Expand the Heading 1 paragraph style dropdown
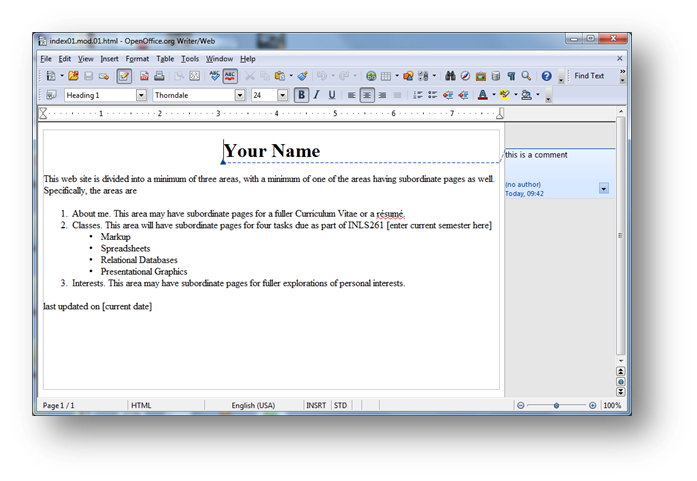The width and height of the screenshot is (697, 481). click(141, 96)
